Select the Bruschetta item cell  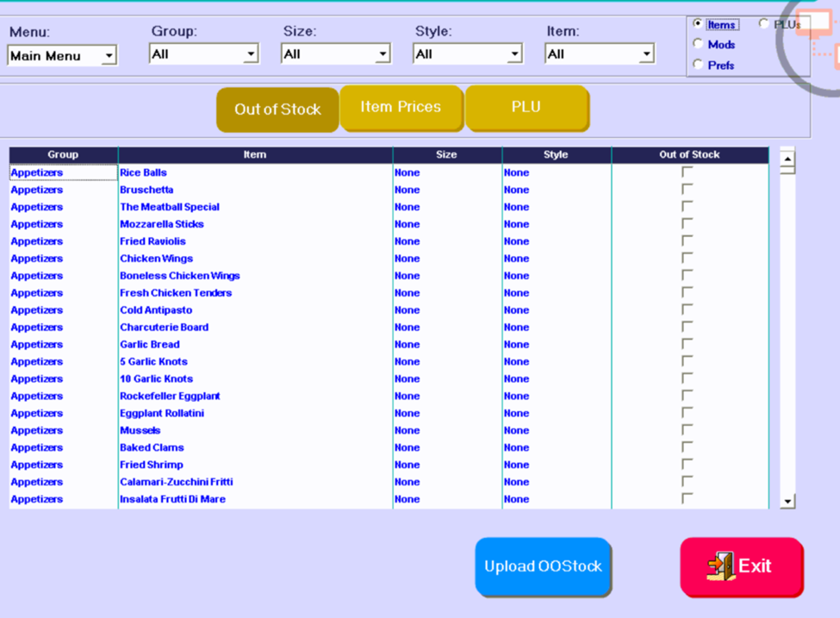(x=256, y=190)
